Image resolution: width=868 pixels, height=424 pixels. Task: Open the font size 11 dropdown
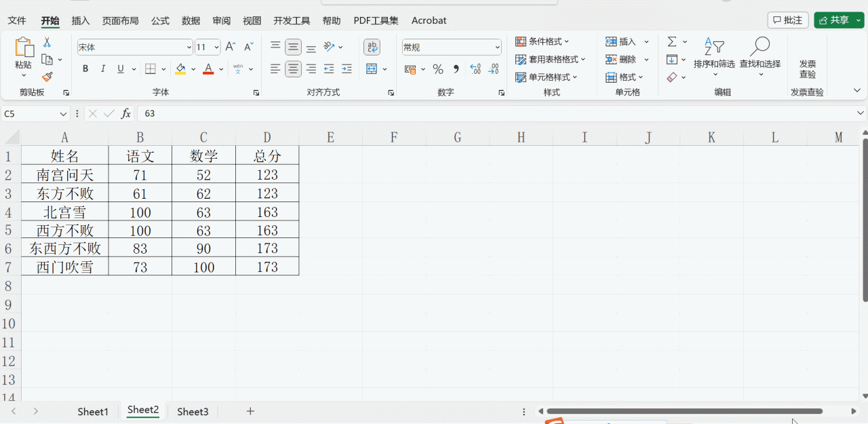[216, 47]
